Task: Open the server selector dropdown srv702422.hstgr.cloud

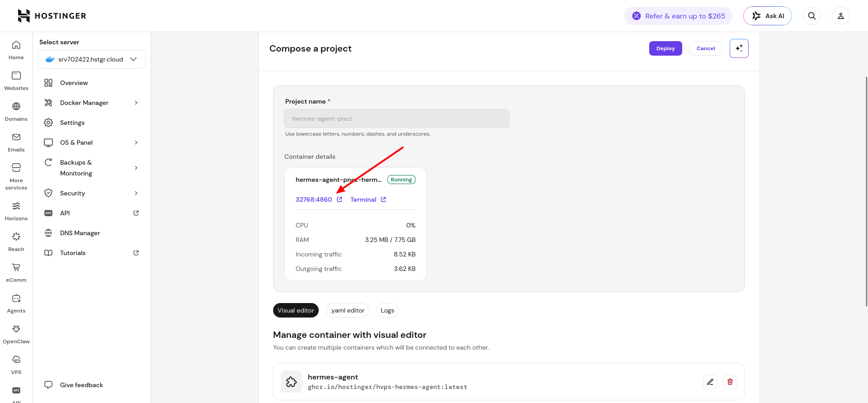Action: point(92,59)
